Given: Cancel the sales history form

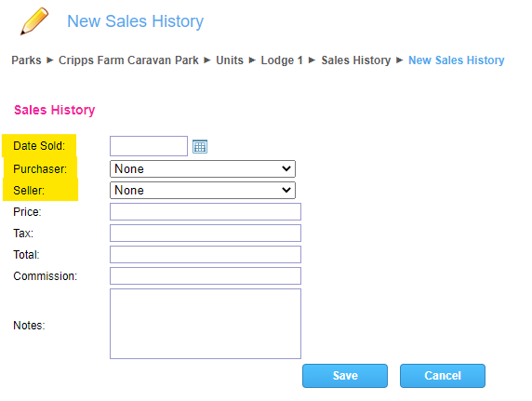Looking at the screenshot, I should pyautogui.click(x=443, y=376).
